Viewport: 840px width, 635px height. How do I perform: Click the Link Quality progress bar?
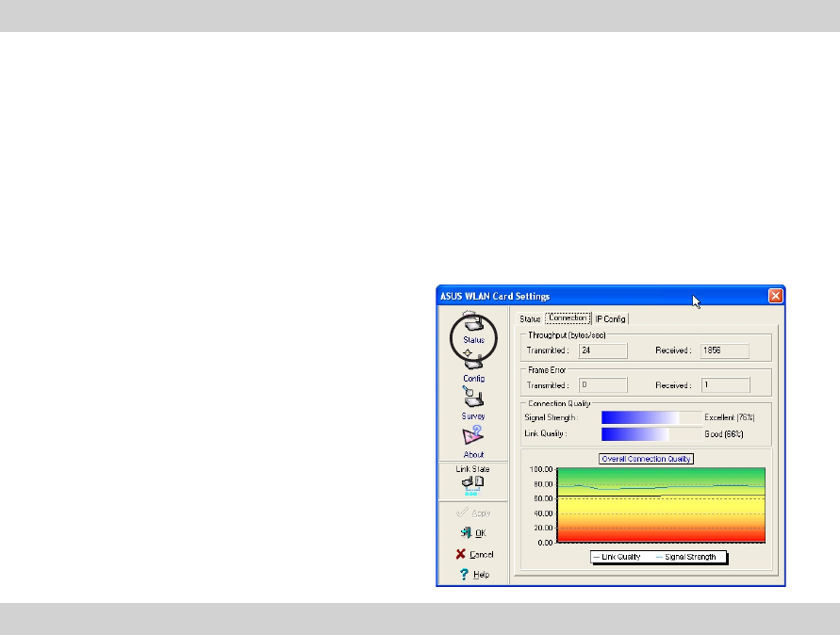click(x=651, y=434)
